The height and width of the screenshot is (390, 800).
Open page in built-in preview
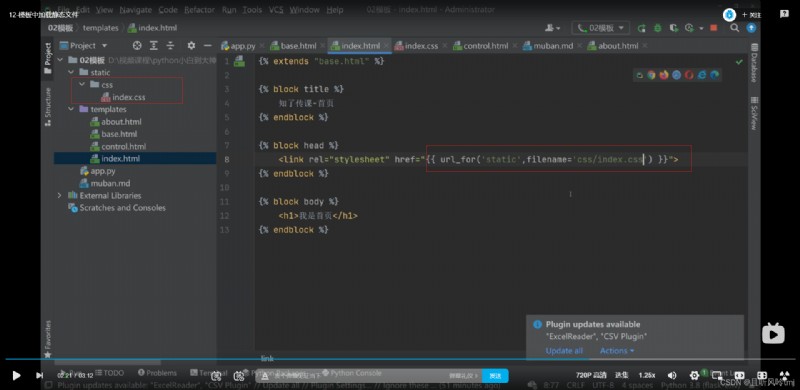coord(639,75)
